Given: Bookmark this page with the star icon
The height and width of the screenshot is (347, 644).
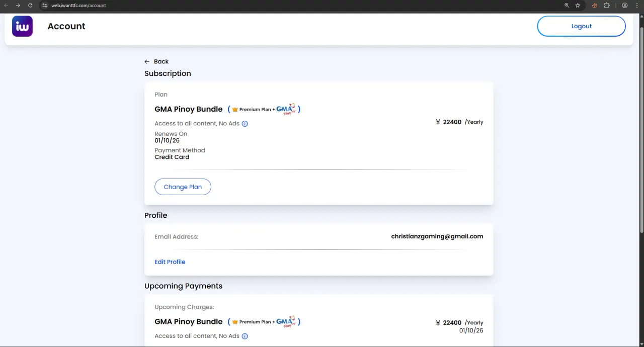Looking at the screenshot, I should (x=578, y=5).
